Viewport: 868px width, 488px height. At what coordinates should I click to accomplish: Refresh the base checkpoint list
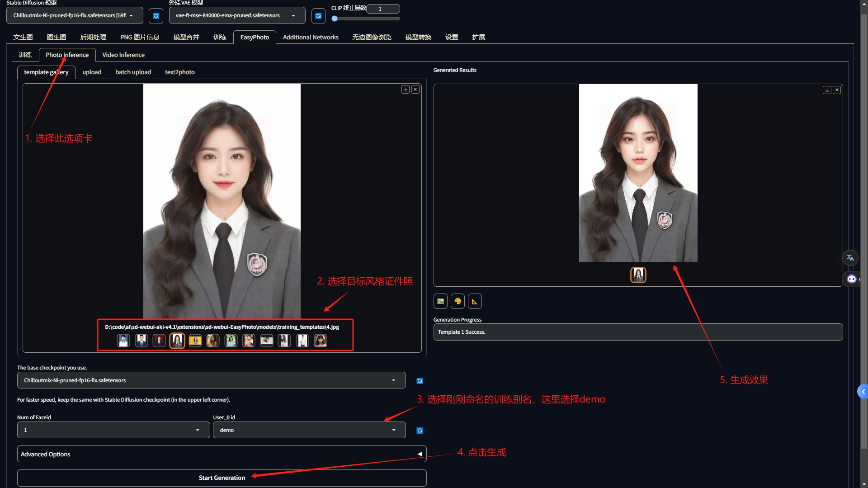[420, 381]
